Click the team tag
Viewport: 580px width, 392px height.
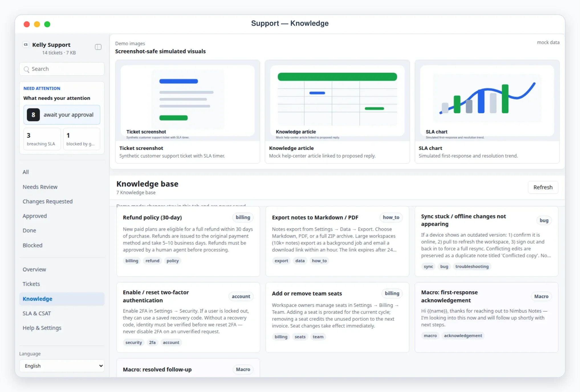318,337
